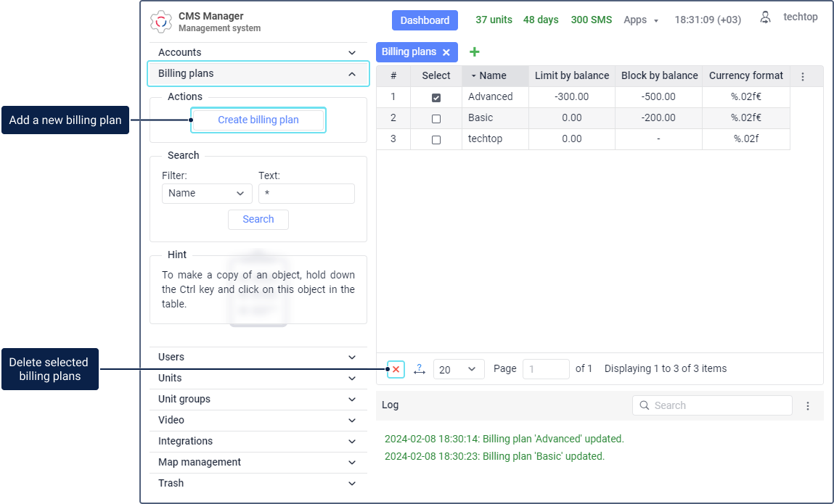The width and height of the screenshot is (834, 504).
Task: Go to the Dashboard
Action: pos(425,20)
